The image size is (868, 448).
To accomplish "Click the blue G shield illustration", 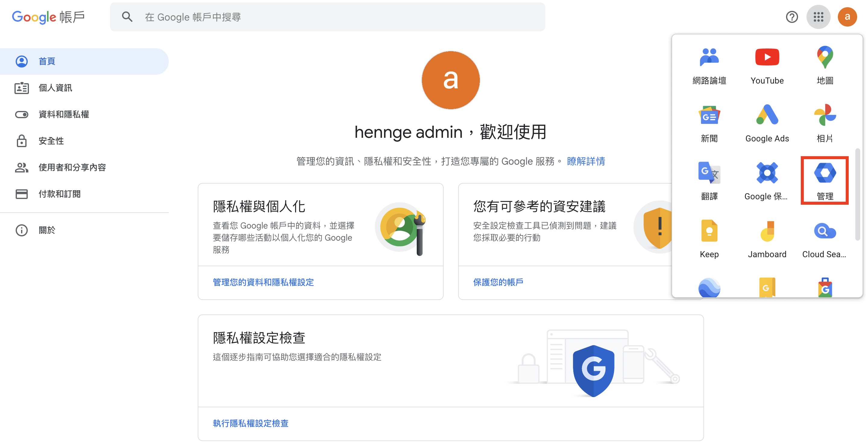I will (593, 371).
